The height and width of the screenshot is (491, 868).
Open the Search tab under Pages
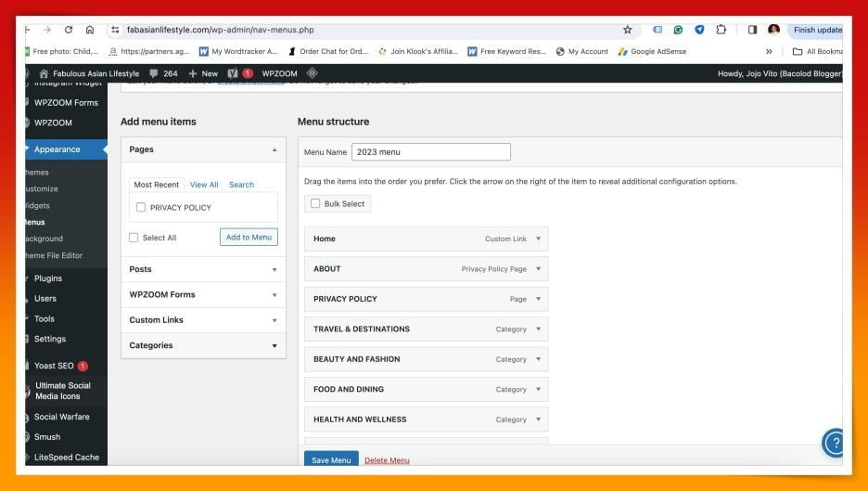(241, 185)
